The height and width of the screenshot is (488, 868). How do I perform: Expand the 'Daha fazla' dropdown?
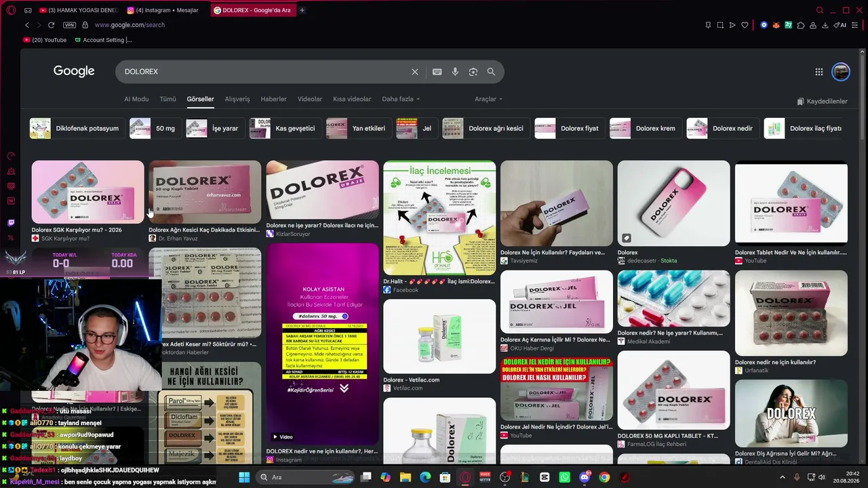pyautogui.click(x=401, y=99)
